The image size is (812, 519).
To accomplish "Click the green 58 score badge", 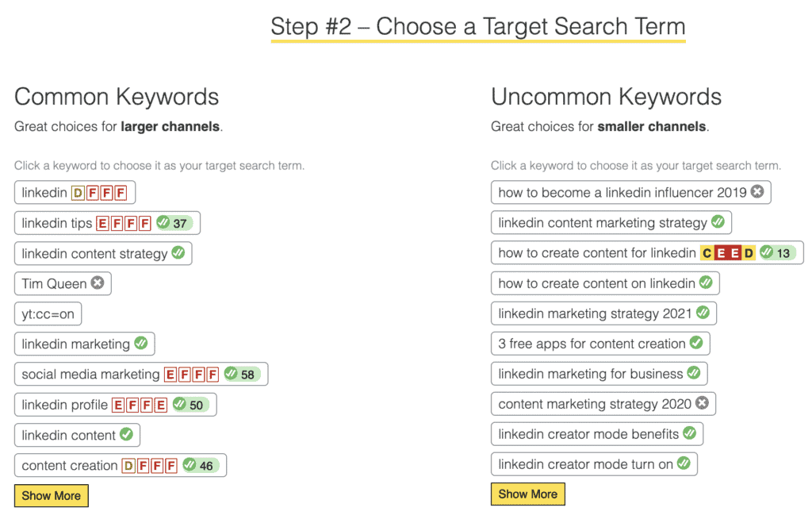I will pyautogui.click(x=242, y=375).
